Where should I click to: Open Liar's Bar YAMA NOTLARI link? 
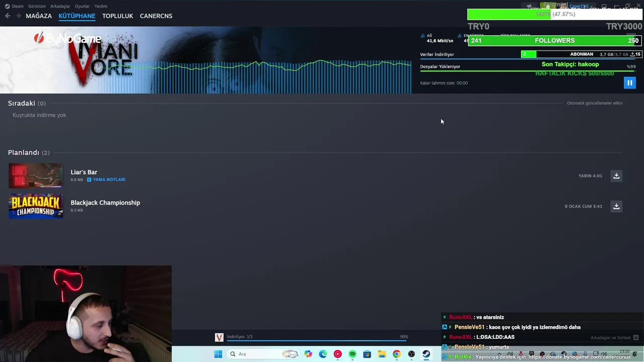(x=106, y=179)
